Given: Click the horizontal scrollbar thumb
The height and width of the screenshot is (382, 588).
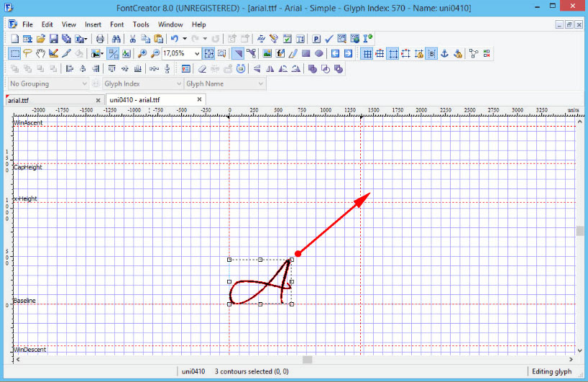Looking at the screenshot, I should point(308,360).
